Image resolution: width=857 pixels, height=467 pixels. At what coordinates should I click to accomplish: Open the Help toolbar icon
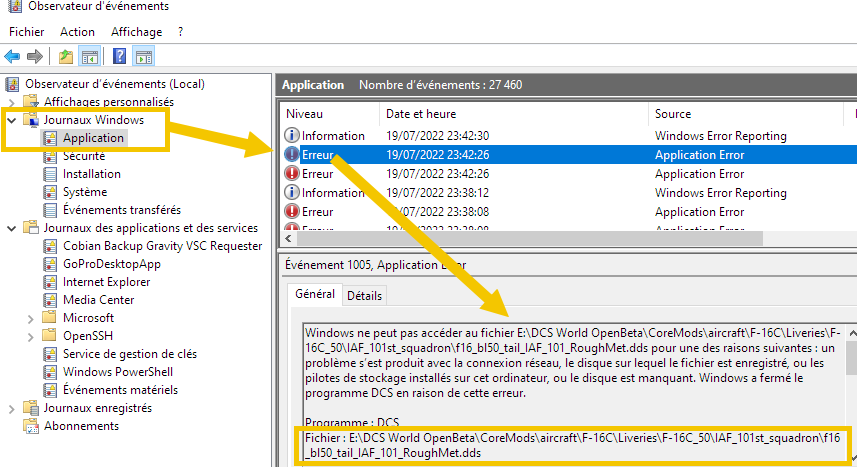click(119, 56)
